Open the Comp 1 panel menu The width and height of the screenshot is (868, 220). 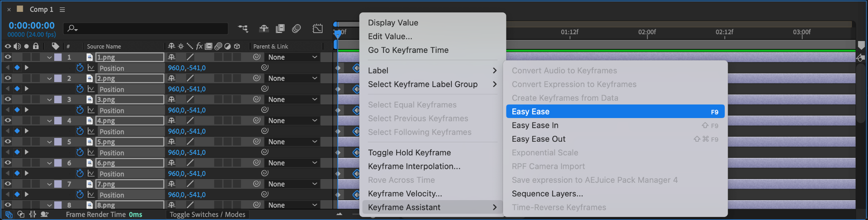coord(62,9)
